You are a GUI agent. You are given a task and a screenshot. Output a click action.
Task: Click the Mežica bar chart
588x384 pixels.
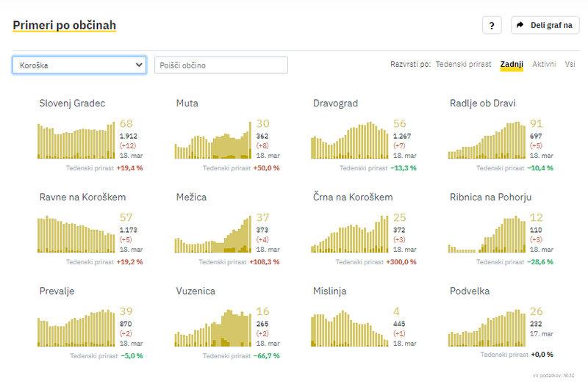[212, 235]
